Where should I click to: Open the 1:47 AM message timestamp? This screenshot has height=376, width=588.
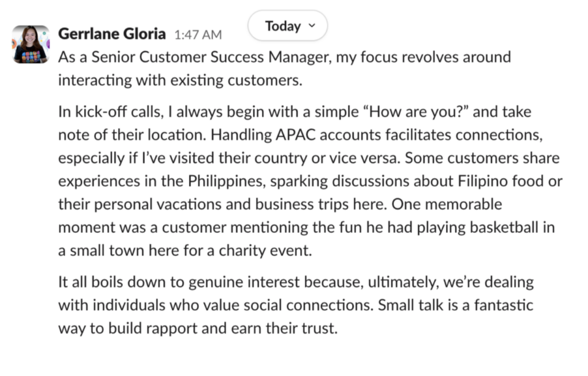[x=198, y=35]
